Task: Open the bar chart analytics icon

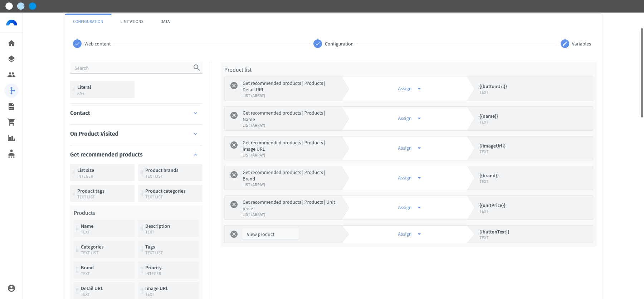Action: [x=11, y=138]
